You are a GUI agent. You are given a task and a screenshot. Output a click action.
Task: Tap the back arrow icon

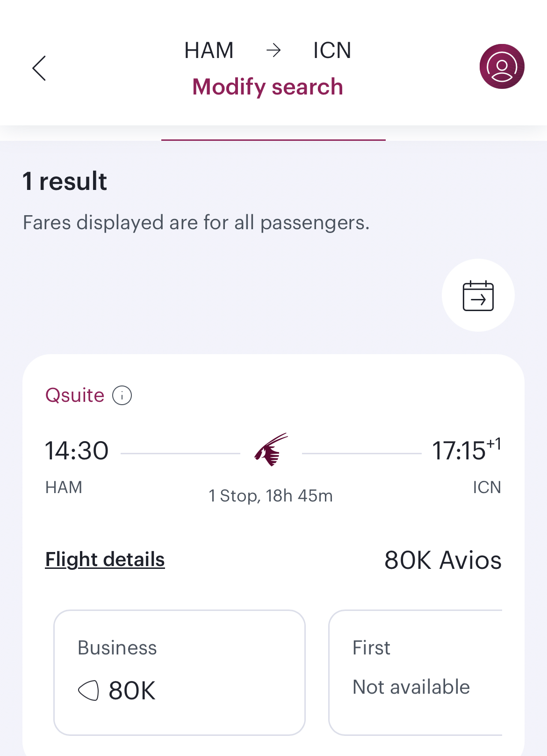coord(39,68)
